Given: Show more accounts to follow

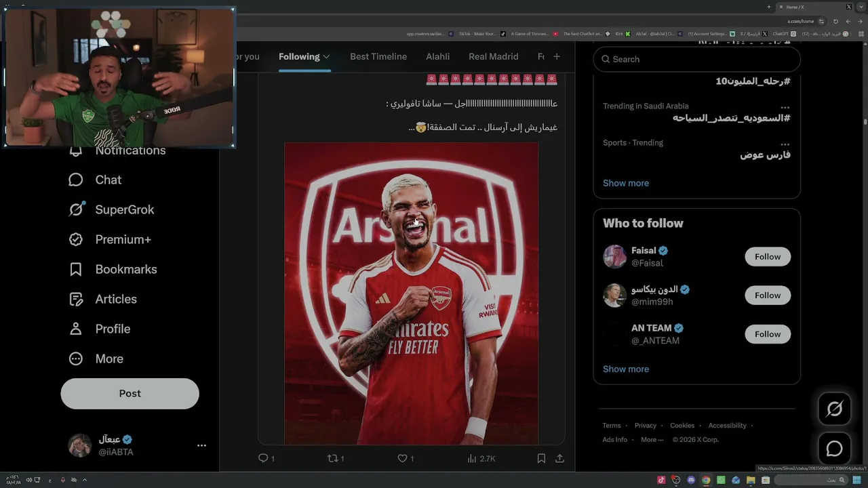Looking at the screenshot, I should tap(626, 369).
